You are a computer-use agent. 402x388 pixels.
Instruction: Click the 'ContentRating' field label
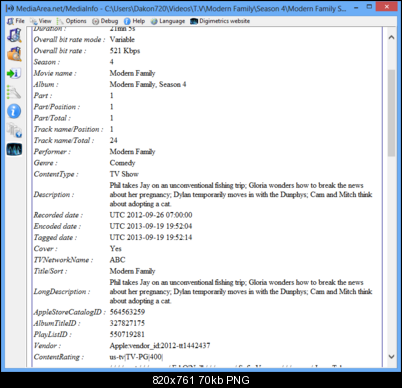[x=58, y=357]
